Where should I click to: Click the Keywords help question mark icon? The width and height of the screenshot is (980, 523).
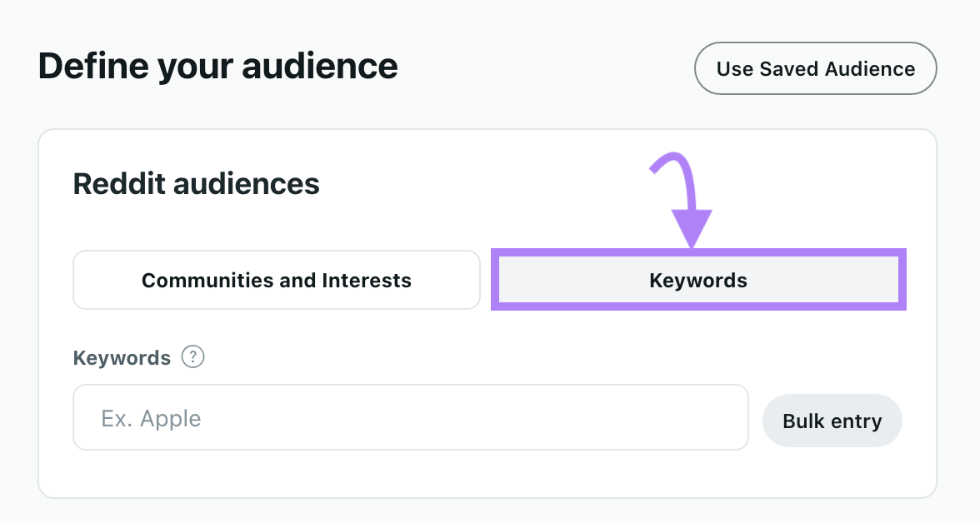193,357
